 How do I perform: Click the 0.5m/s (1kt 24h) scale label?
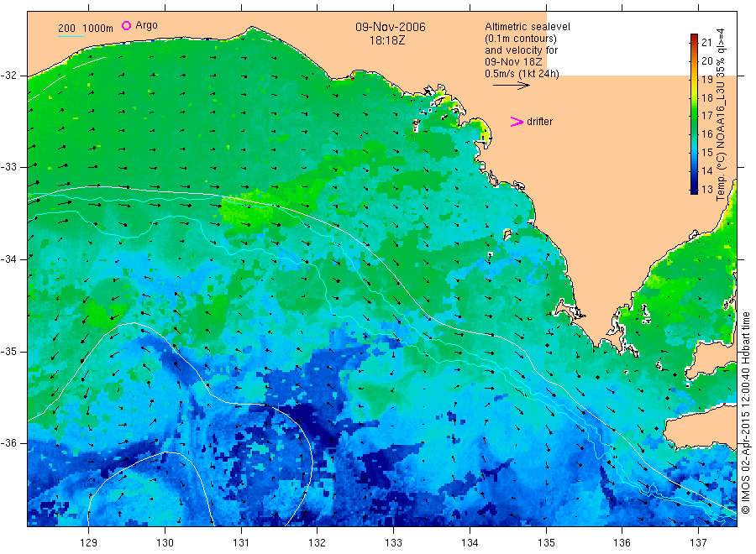[522, 74]
